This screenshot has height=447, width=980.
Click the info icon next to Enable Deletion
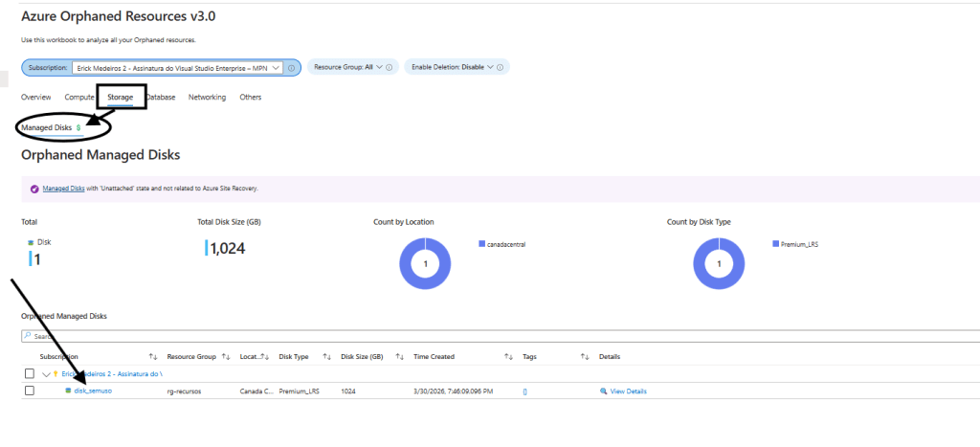tap(502, 67)
